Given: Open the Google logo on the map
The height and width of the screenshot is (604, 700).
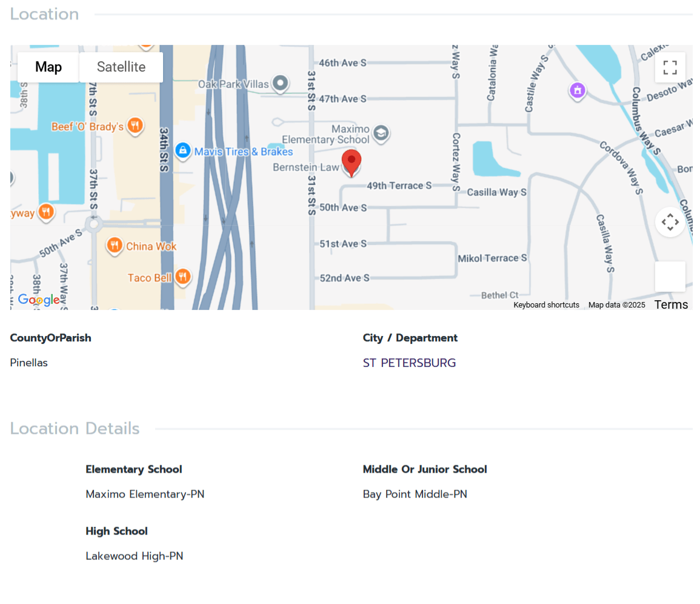Looking at the screenshot, I should [x=38, y=300].
